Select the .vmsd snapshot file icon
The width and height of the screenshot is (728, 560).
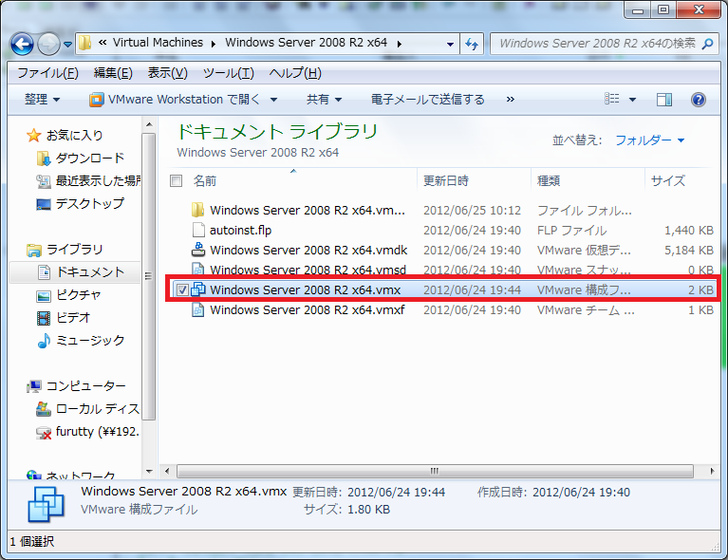pyautogui.click(x=198, y=269)
